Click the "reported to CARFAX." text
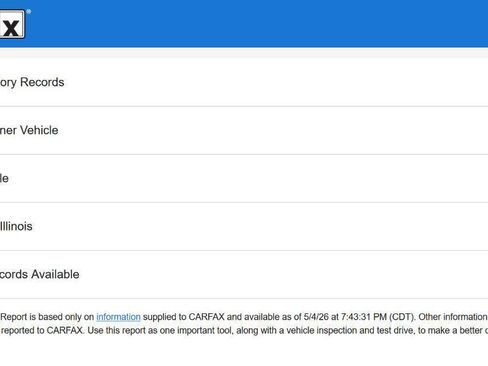Viewport: 488px width, 366px height. (x=42, y=330)
